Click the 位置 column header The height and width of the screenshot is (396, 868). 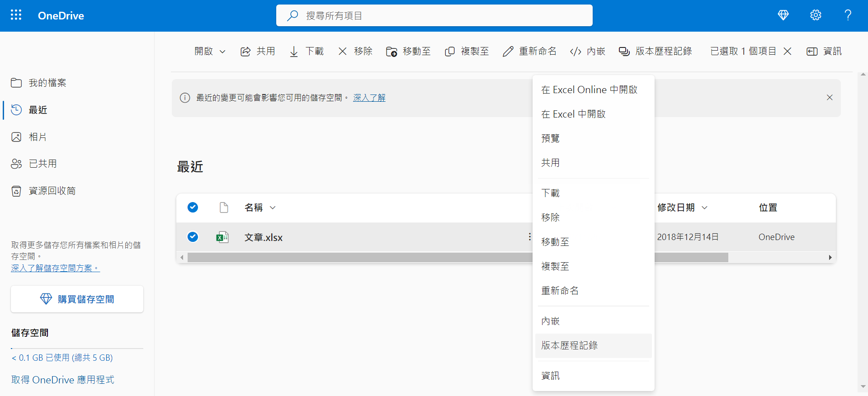tap(768, 207)
